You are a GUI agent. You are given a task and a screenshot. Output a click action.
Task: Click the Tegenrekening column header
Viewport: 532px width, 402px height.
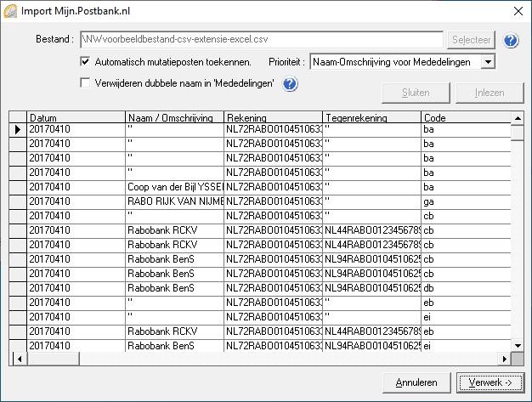[x=371, y=117]
